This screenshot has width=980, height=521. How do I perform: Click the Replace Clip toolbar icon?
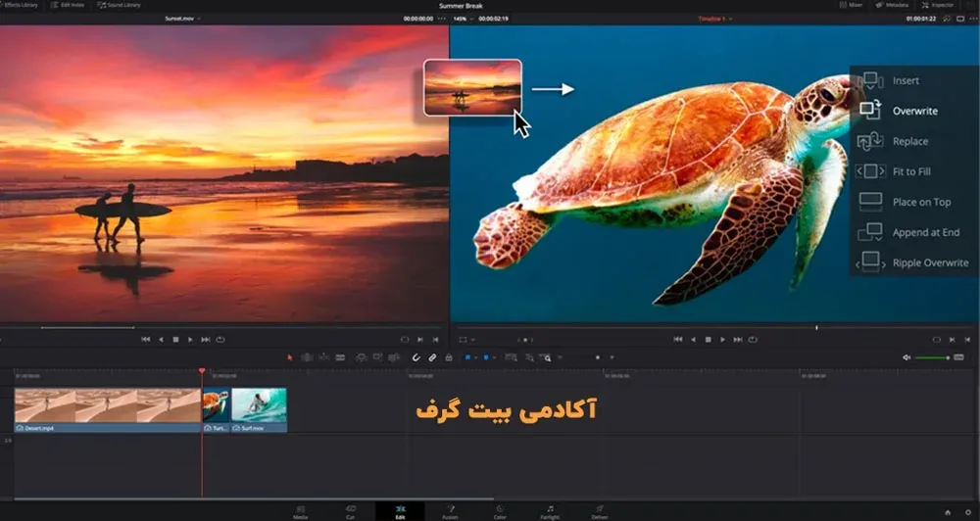point(394,357)
